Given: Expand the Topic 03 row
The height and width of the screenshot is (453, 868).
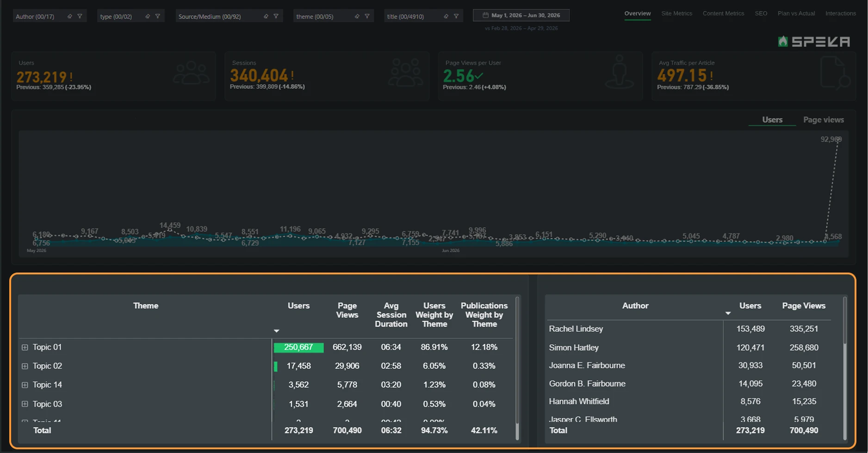Looking at the screenshot, I should pos(25,404).
